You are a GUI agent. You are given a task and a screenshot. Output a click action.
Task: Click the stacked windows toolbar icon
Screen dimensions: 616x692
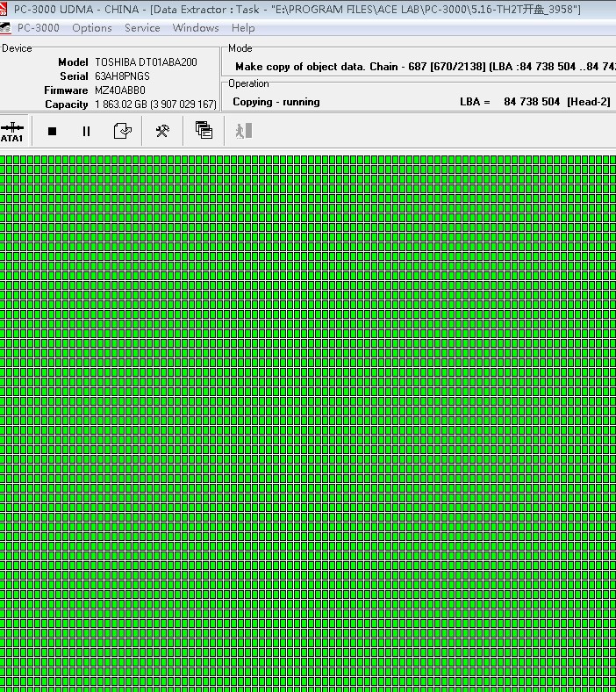[x=204, y=131]
